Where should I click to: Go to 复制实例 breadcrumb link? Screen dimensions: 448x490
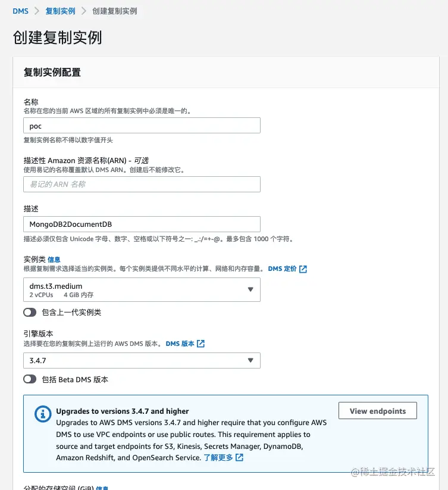click(60, 11)
